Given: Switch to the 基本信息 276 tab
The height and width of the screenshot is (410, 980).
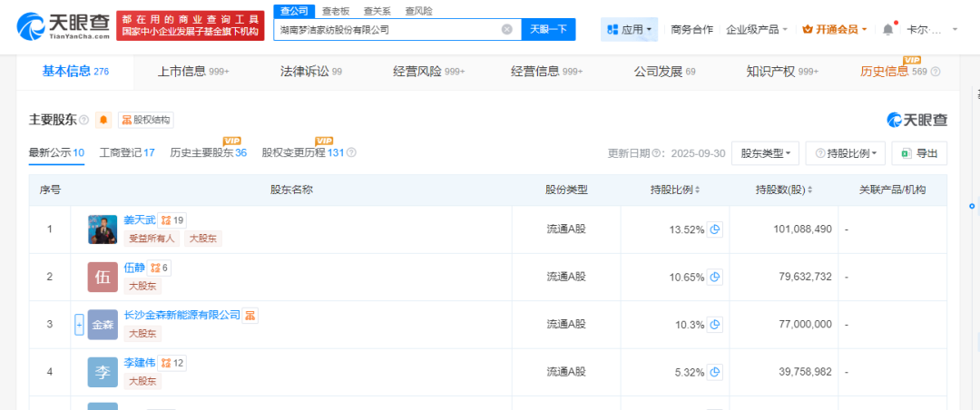Looking at the screenshot, I should (x=75, y=72).
